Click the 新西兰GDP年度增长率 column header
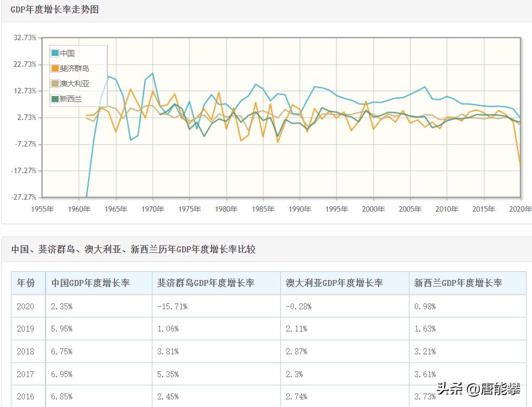Viewport: 532px width, 407px height. click(458, 283)
